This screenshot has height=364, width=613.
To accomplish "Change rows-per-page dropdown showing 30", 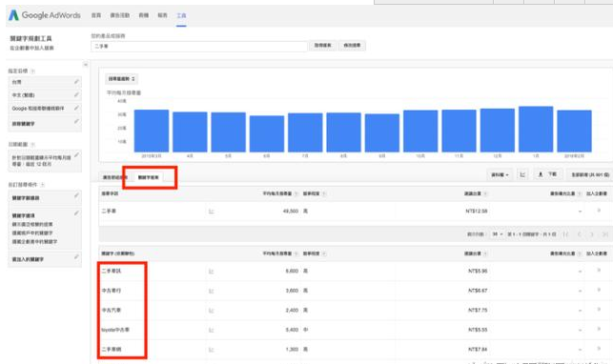I will coord(498,234).
